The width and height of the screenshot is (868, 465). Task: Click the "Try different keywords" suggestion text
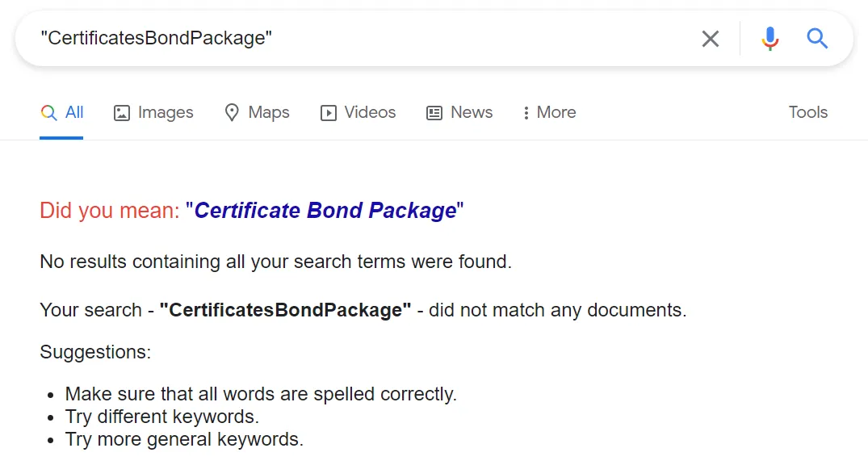click(x=161, y=417)
